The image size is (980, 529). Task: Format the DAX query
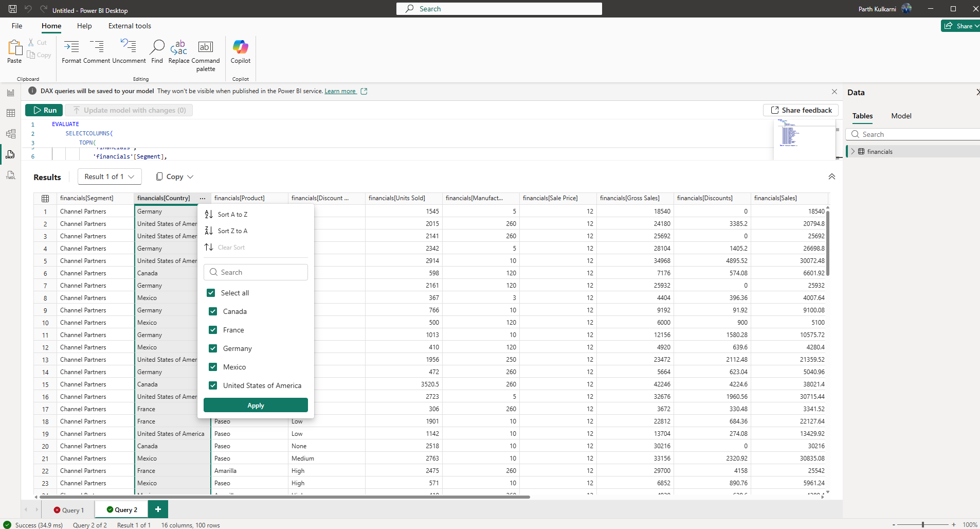(x=71, y=51)
